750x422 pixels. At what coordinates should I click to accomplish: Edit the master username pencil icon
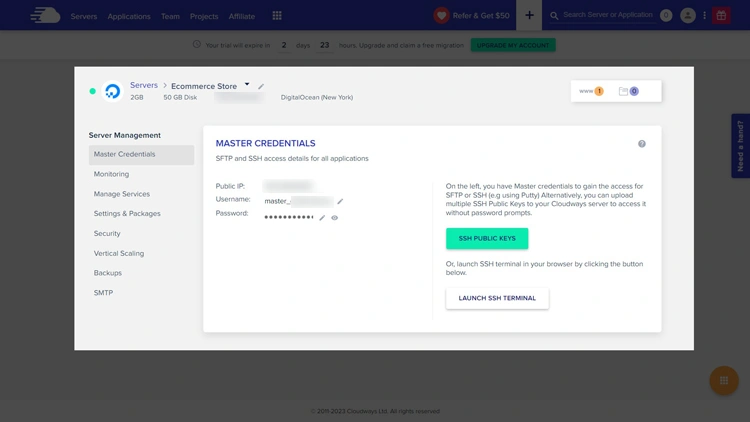point(340,201)
